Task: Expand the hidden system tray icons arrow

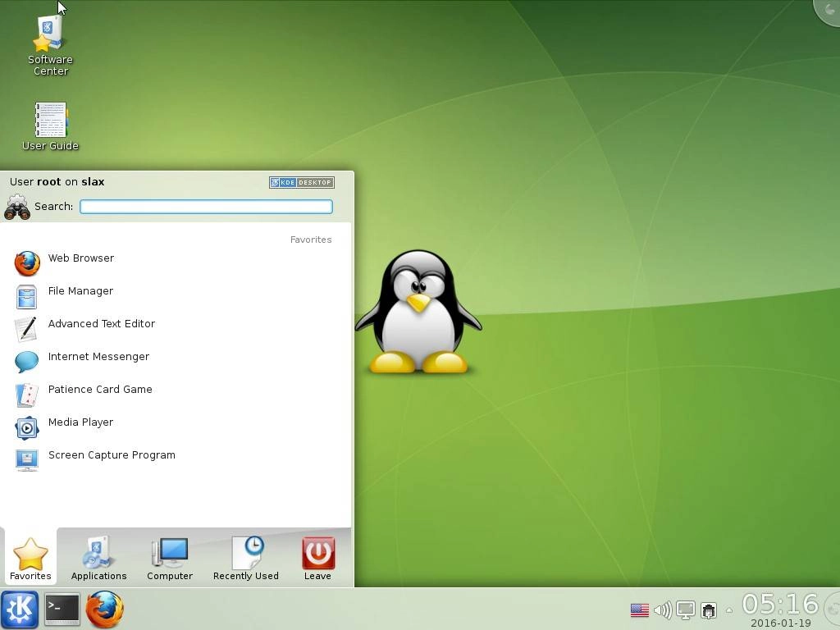Action: coord(729,610)
